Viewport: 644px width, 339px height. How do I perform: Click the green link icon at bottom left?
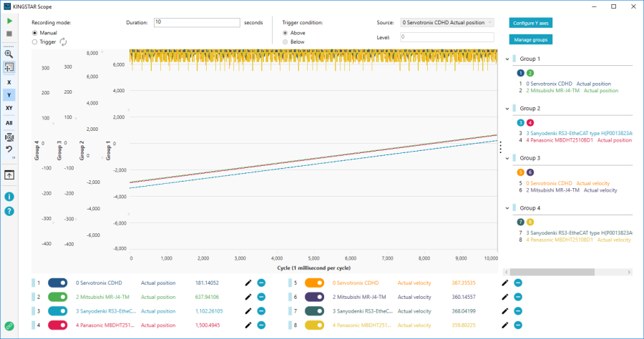click(9, 326)
